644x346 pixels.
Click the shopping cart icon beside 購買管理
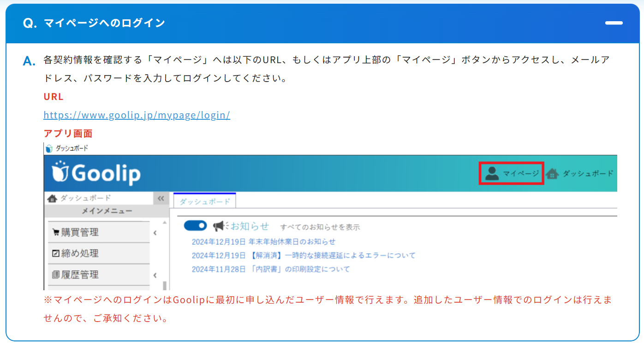tap(56, 233)
